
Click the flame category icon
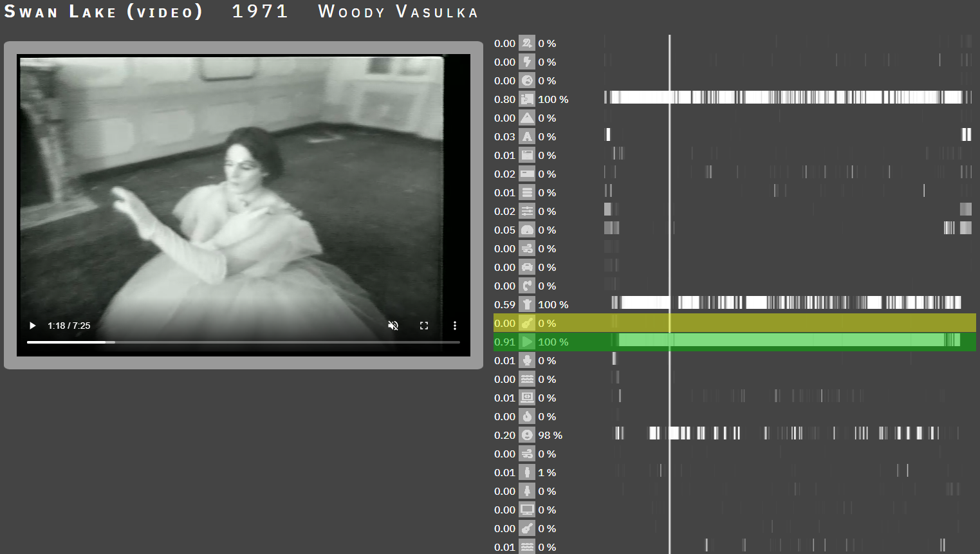pos(527,416)
